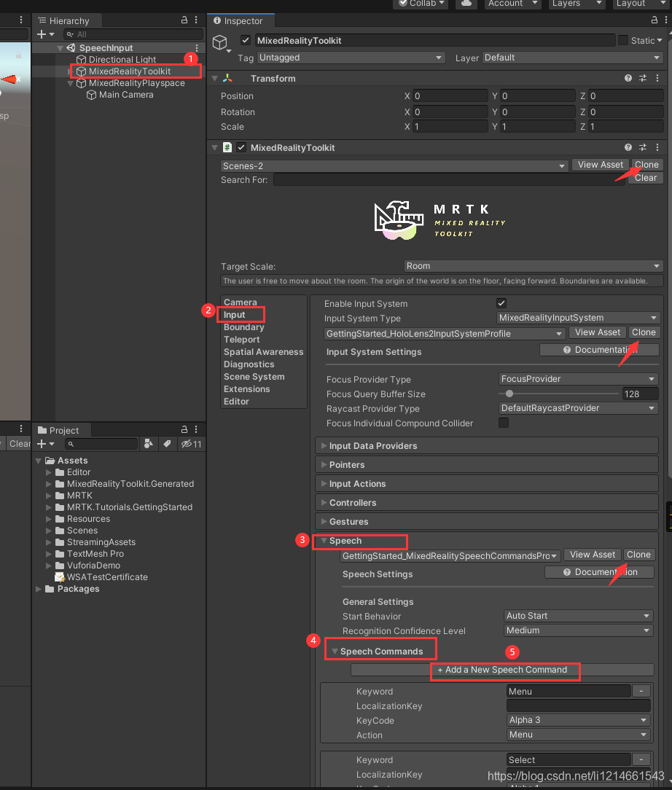
Task: Click the plus add button in Hierarchy
Action: (45, 34)
